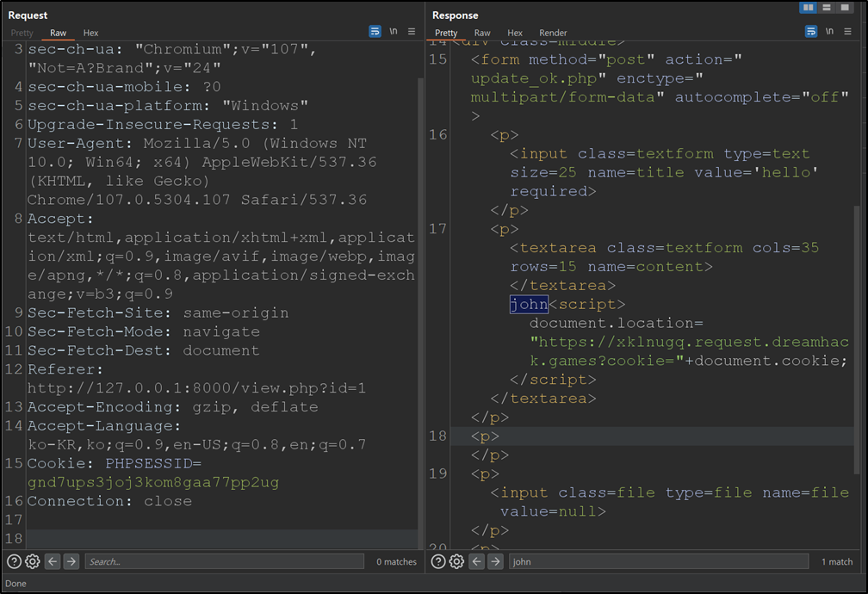Switch Response view to Raw tab
Viewport: 868px width, 594px height.
click(482, 34)
